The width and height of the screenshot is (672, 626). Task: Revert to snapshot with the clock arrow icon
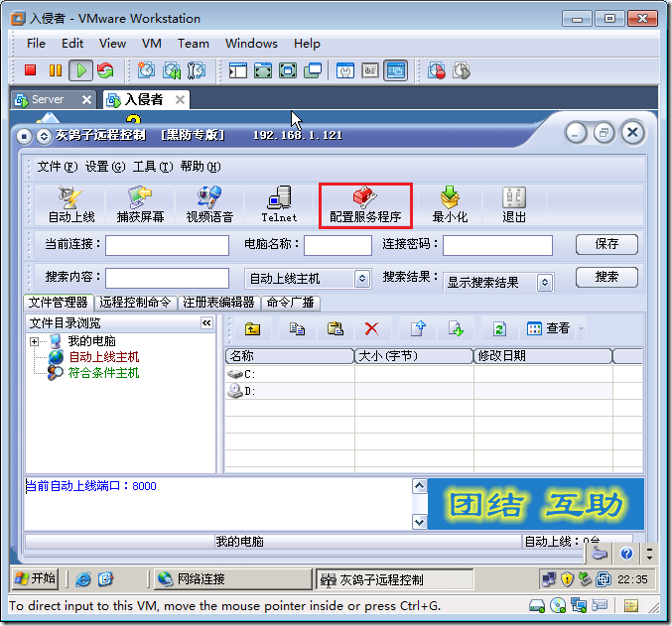172,70
